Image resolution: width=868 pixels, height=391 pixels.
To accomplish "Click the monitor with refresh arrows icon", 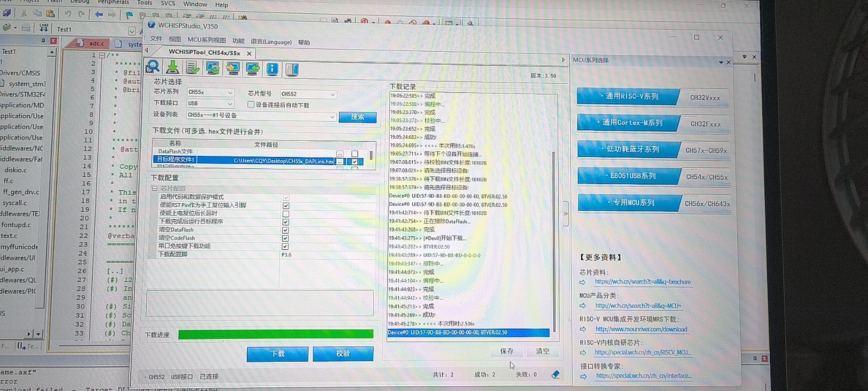I will click(x=213, y=68).
